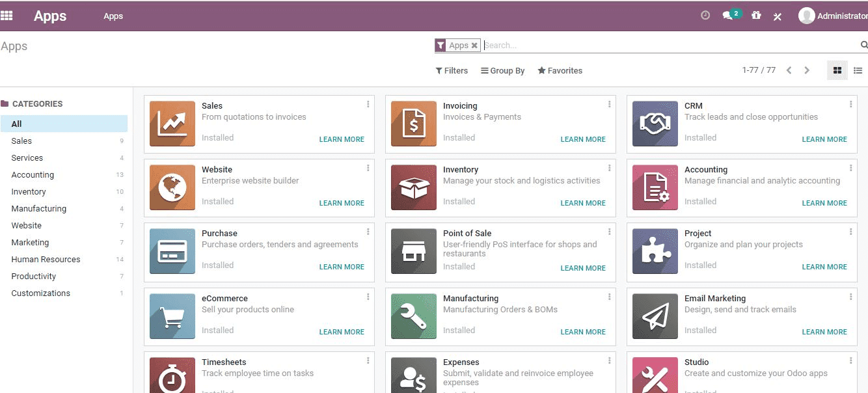Click the eCommerce cart icon
The height and width of the screenshot is (393, 868).
point(172,316)
